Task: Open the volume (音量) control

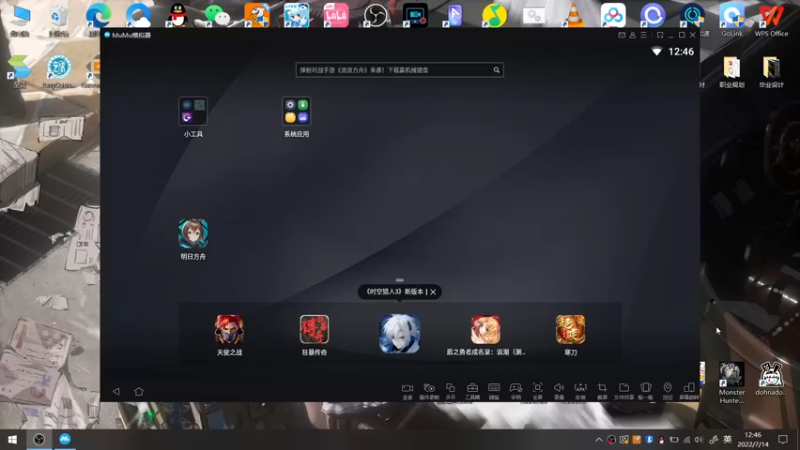Action: 559,388
